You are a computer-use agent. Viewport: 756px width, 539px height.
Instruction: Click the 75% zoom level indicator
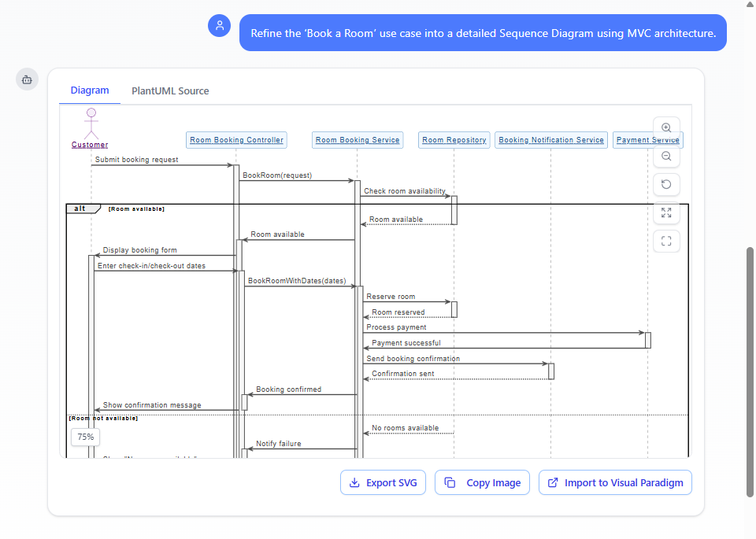point(86,437)
